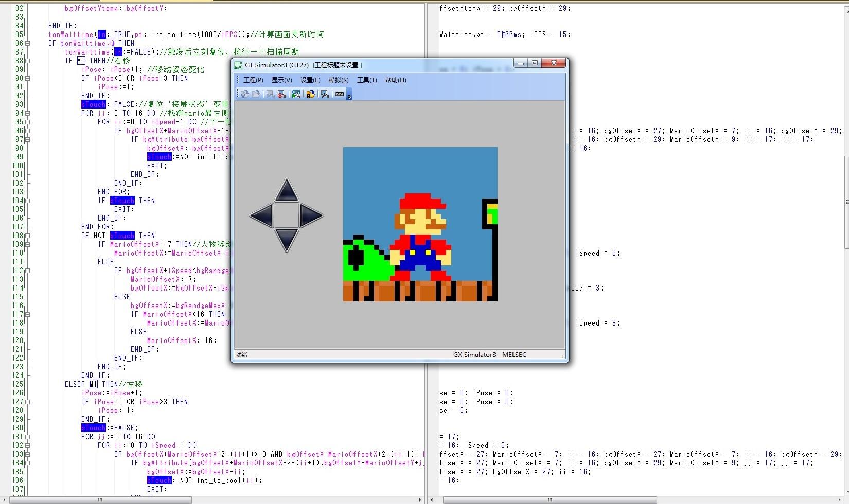Click highlighted 'bTouch' on line 93
Viewport: 849px width, 504px height.
click(x=93, y=104)
